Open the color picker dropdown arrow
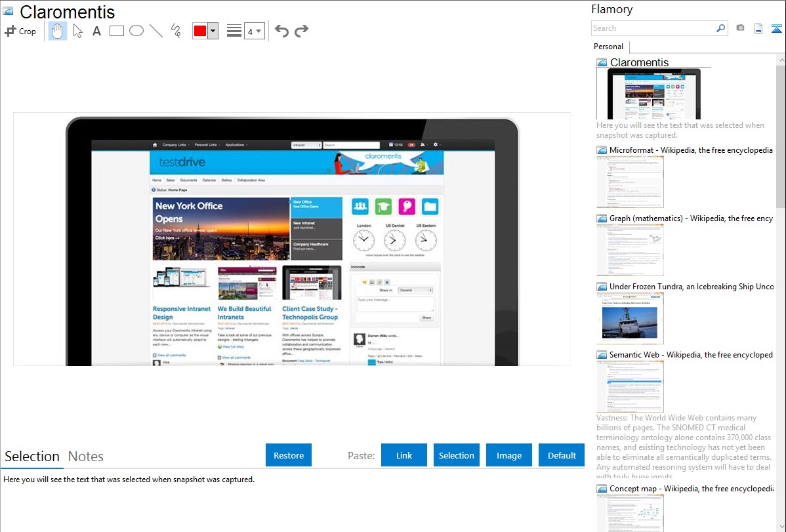Screen dimensions: 786x532 coord(213,31)
